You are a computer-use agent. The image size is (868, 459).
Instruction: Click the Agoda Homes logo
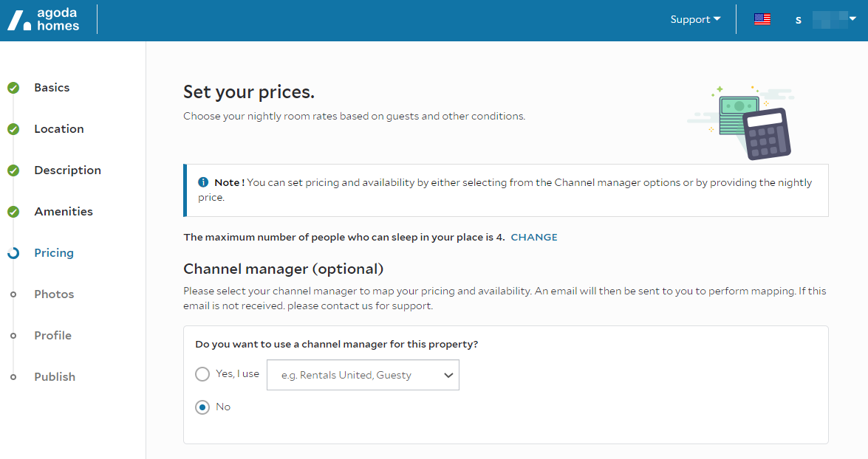pyautogui.click(x=44, y=20)
